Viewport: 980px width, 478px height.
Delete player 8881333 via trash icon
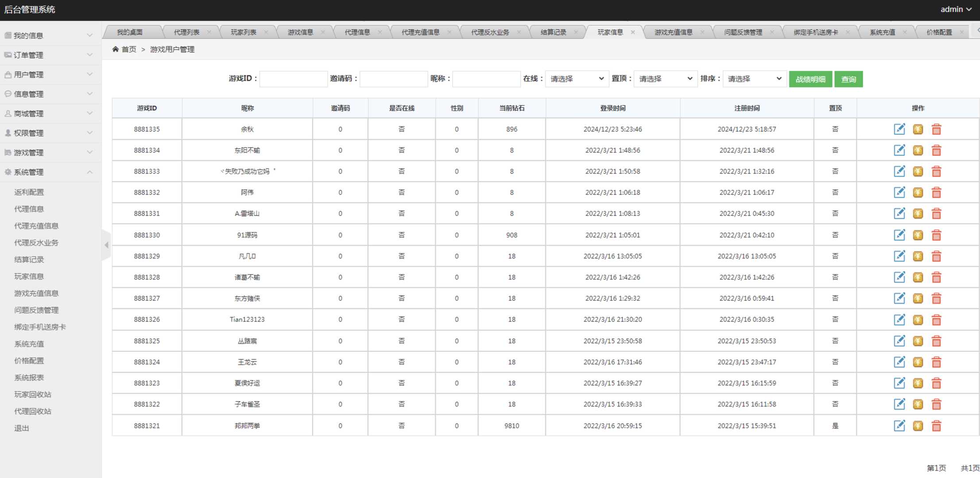(x=936, y=171)
